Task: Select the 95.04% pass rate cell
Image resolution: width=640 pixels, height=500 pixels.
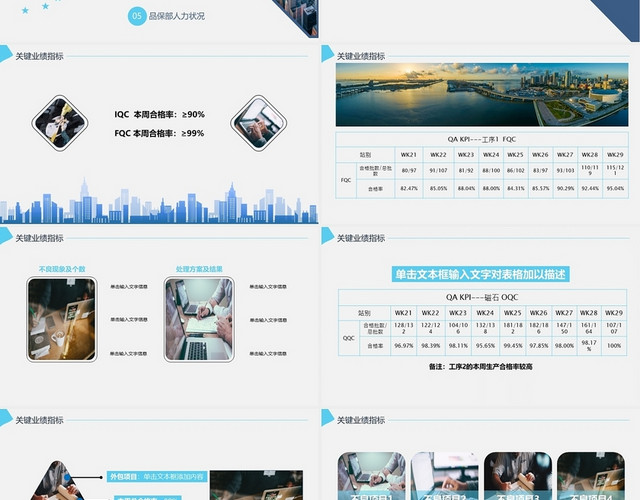Action: point(615,189)
